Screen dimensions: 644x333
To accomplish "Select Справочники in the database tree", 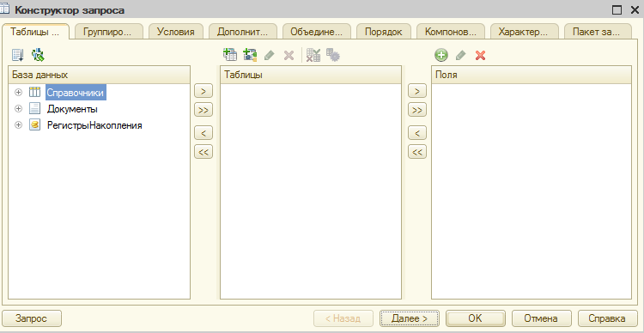I will (76, 93).
